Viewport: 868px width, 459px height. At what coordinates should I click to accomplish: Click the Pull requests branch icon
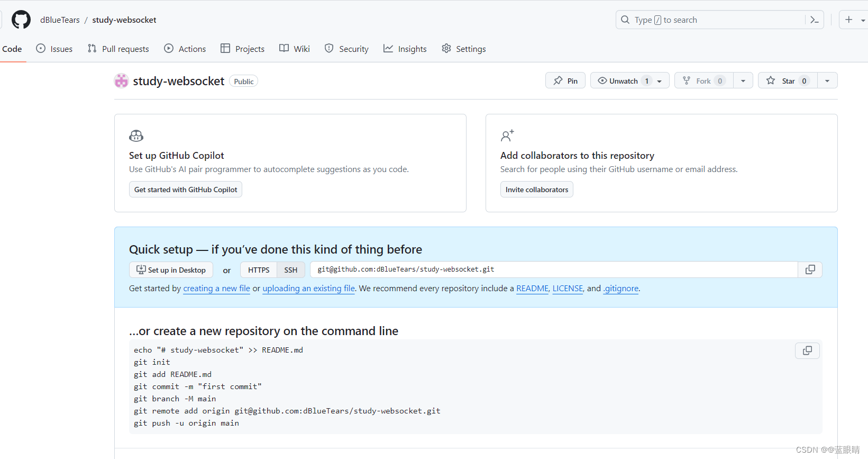(x=92, y=48)
